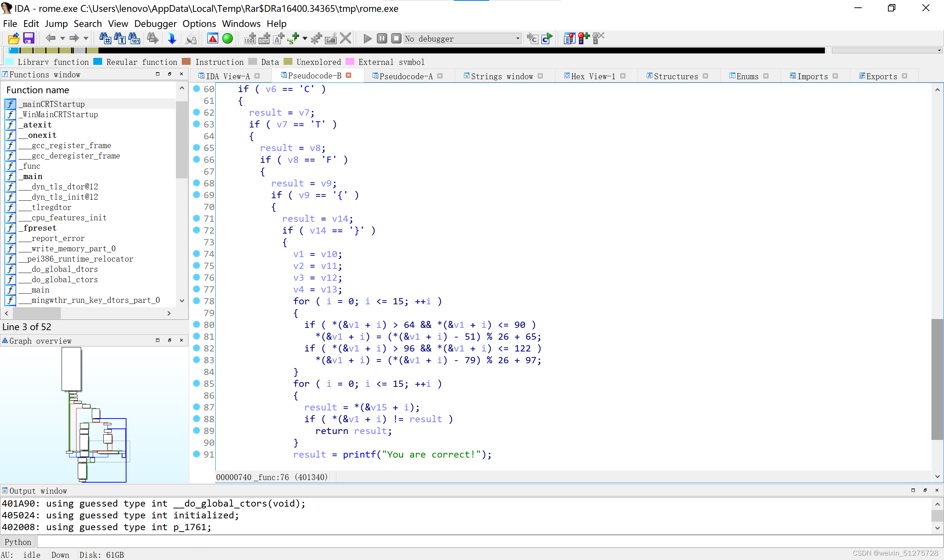Click Output window scroll-down arrow

pos(938,528)
